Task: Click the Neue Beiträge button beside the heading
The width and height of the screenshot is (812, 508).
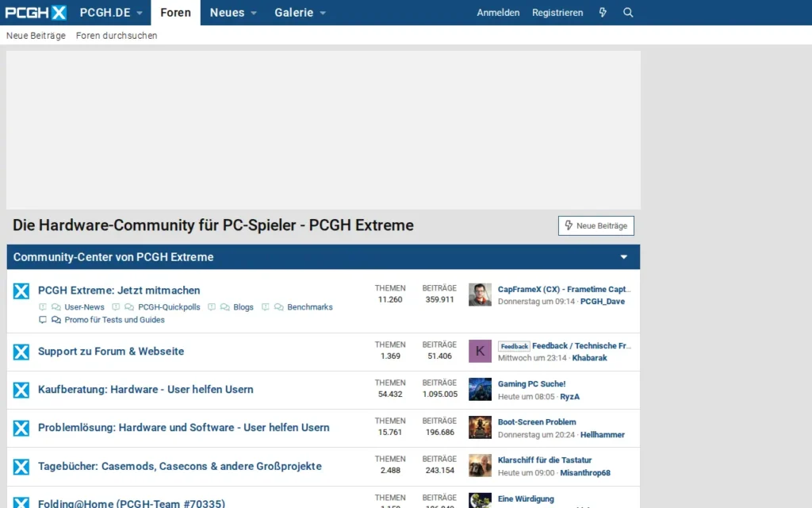Action: (596, 225)
